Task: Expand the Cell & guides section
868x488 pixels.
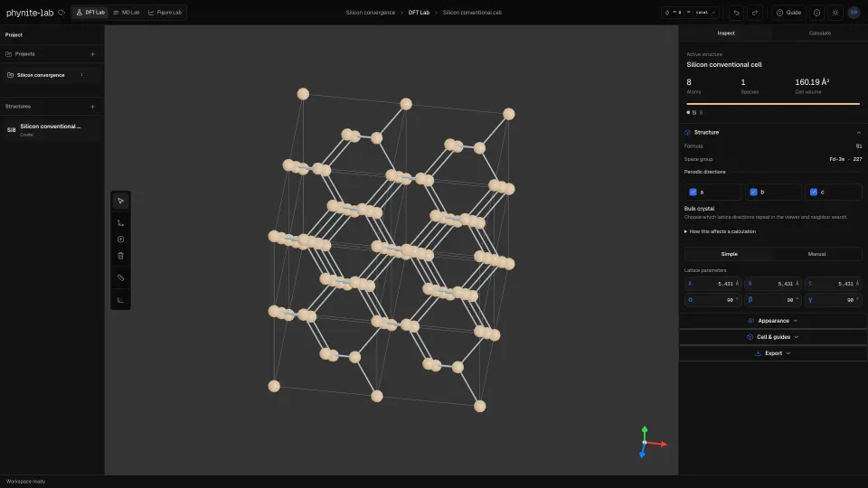Action: coord(773,337)
